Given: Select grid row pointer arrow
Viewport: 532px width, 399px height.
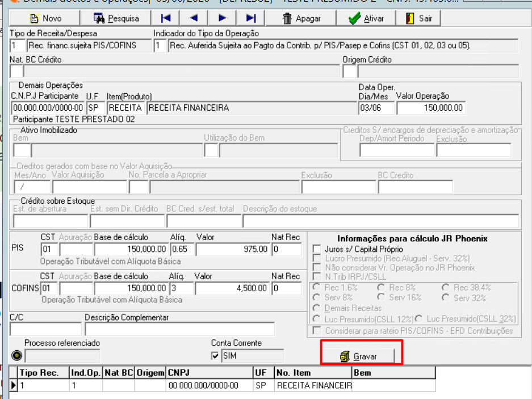Looking at the screenshot, I should 13,385.
